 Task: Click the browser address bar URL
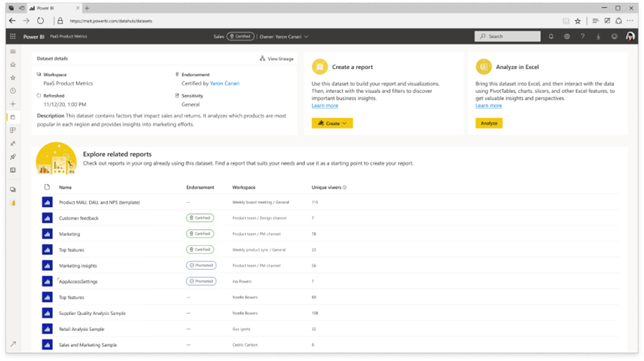[111, 21]
